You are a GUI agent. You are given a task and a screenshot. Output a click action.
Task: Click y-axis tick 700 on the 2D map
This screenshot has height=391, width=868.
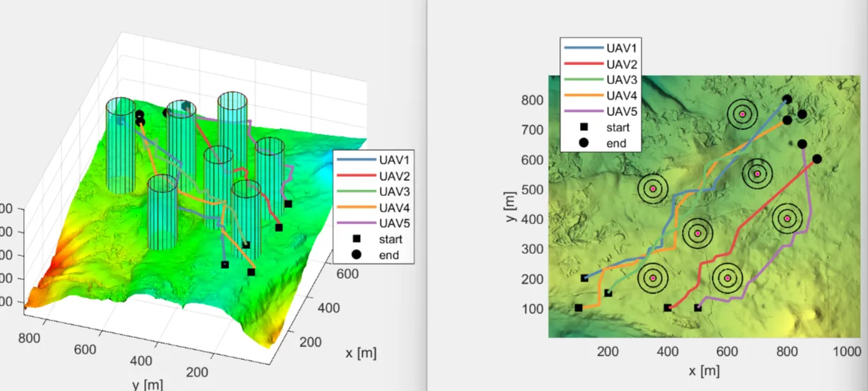pyautogui.click(x=533, y=130)
